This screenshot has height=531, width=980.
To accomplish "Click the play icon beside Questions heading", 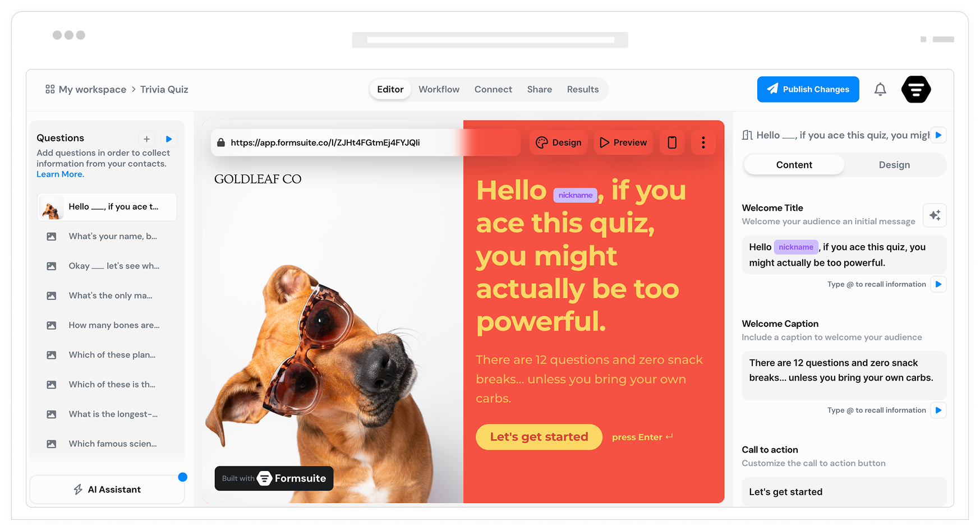I will coord(169,138).
